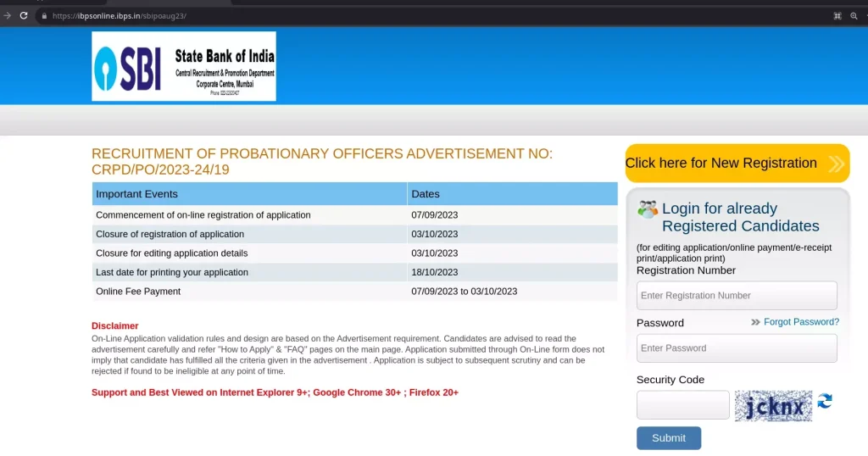
Task: Click '07/09/2023 to 03/10/2023' date range
Action: click(464, 292)
